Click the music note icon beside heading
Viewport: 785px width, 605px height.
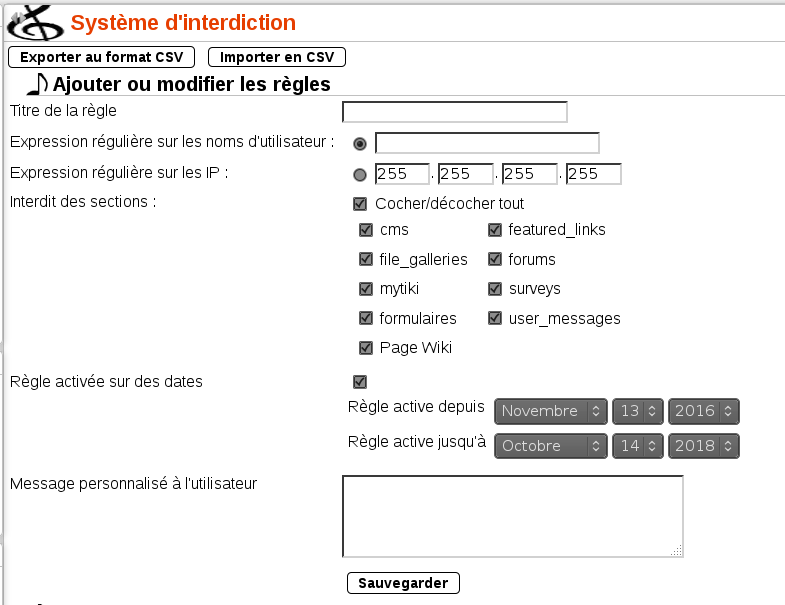(36, 84)
